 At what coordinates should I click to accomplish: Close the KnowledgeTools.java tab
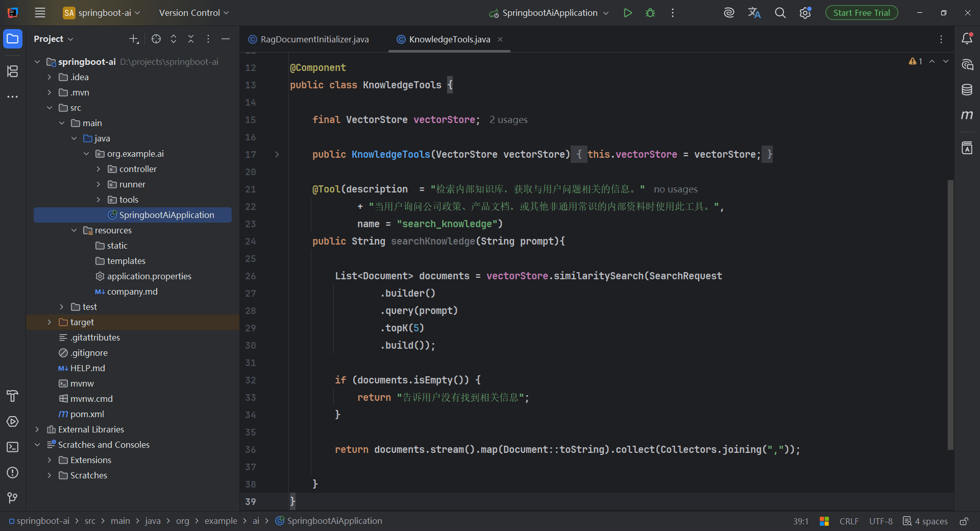500,39
